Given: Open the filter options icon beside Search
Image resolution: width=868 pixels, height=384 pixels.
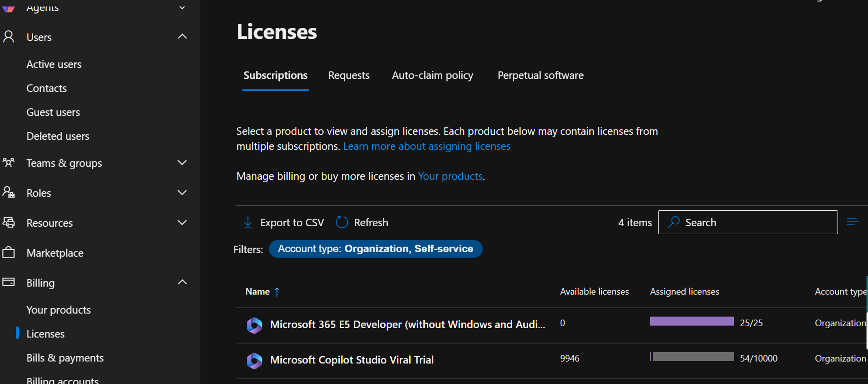Looking at the screenshot, I should coord(853,222).
